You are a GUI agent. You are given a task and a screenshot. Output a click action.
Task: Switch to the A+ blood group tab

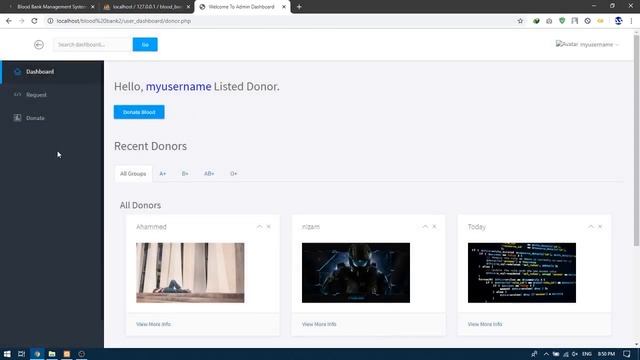(x=163, y=173)
